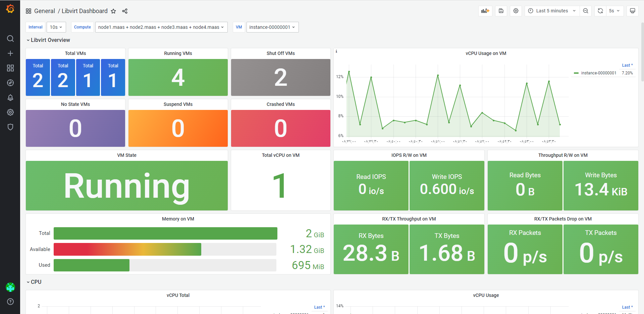This screenshot has width=644, height=314.
Task: Share the dashboard via share icon
Action: click(x=125, y=11)
